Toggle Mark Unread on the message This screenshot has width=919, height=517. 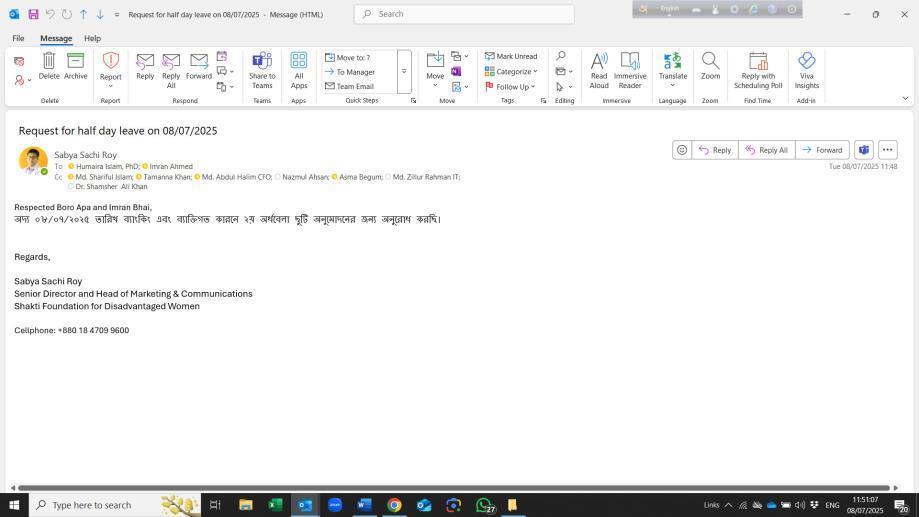pos(511,56)
